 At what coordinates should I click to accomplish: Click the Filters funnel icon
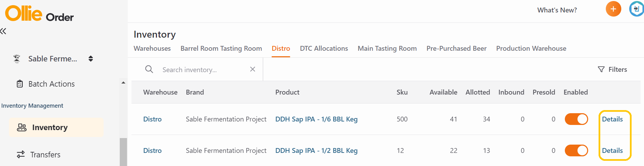[x=601, y=69]
